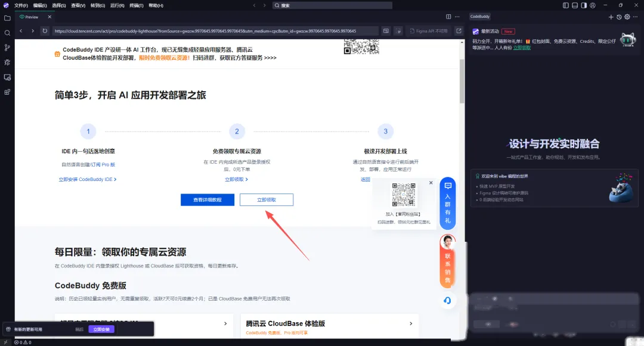
Task: Navigate forward using title bar arrow
Action: [x=264, y=5]
